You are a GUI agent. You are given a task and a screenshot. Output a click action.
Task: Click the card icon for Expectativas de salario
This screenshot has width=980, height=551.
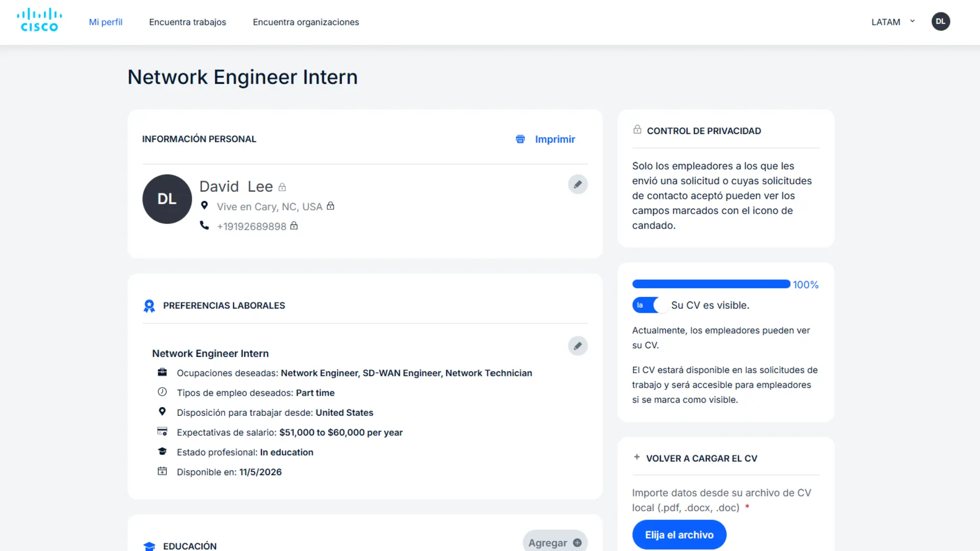point(162,431)
